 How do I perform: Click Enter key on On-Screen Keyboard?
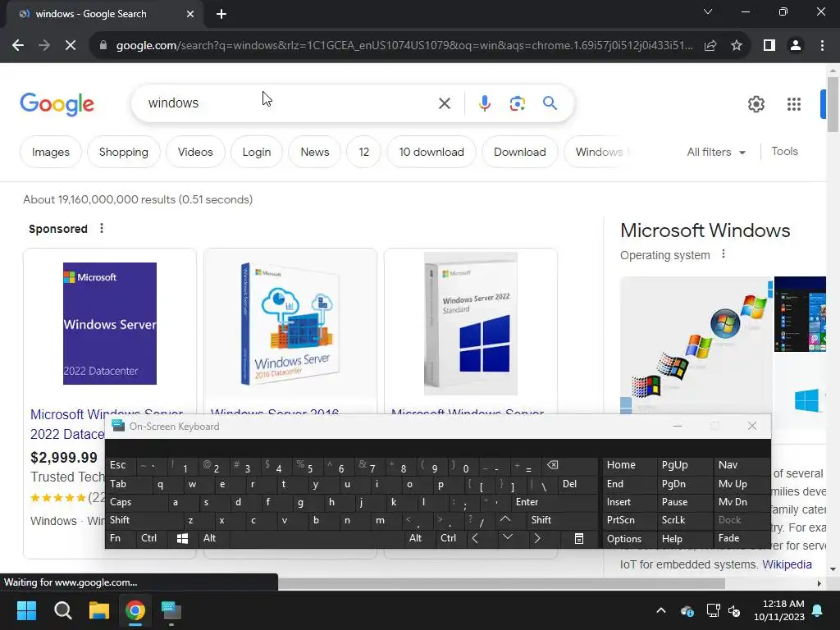coord(554,503)
